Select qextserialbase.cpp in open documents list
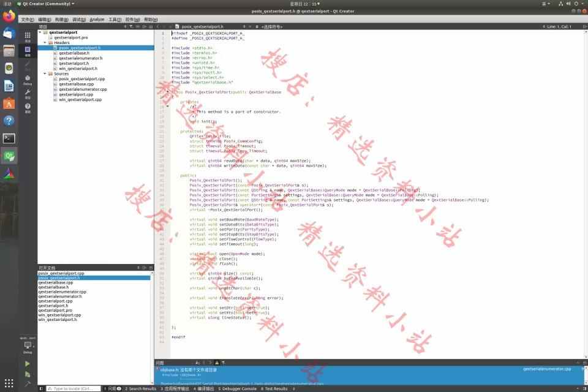The width and height of the screenshot is (588, 392). (55, 282)
